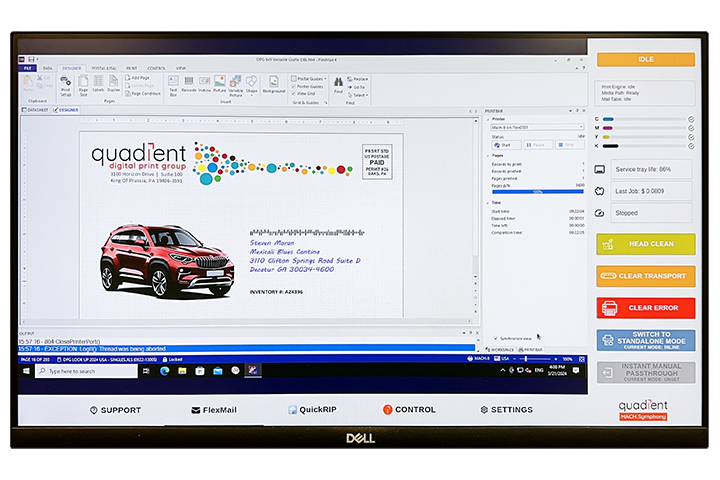
Task: Set the page Background
Action: [274, 85]
